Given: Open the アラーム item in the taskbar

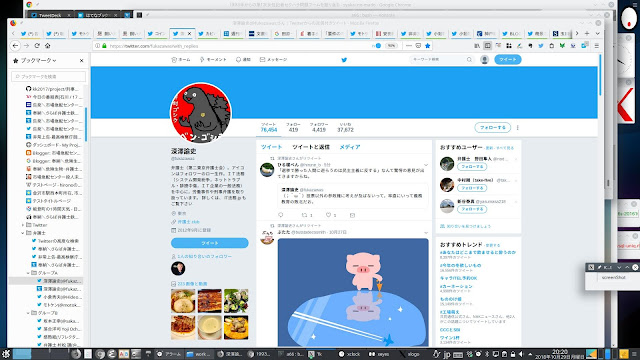Looking at the screenshot, I should click(169, 354).
